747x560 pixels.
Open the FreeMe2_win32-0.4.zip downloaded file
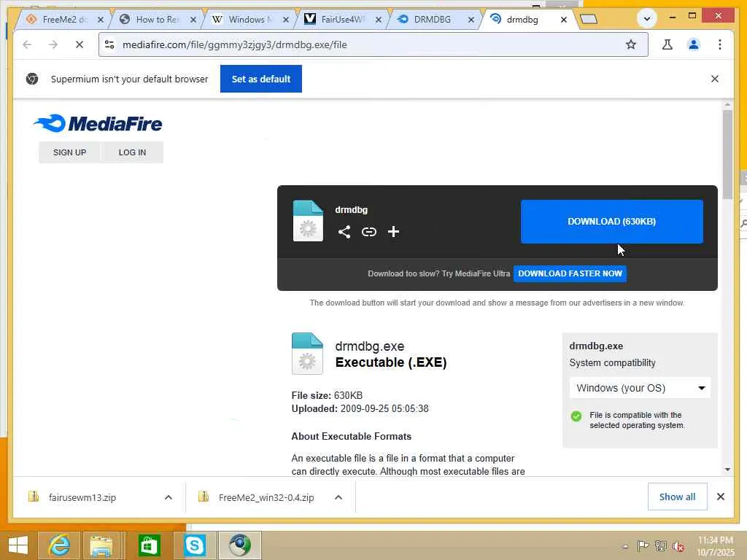(266, 497)
